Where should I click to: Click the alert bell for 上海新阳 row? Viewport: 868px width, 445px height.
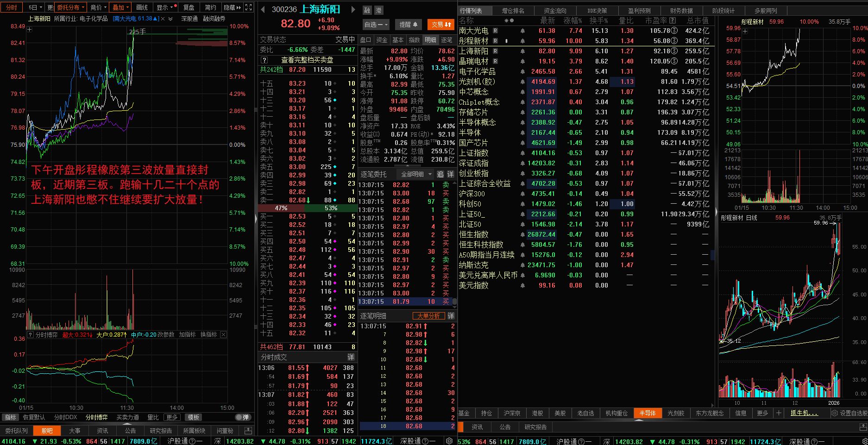click(522, 51)
